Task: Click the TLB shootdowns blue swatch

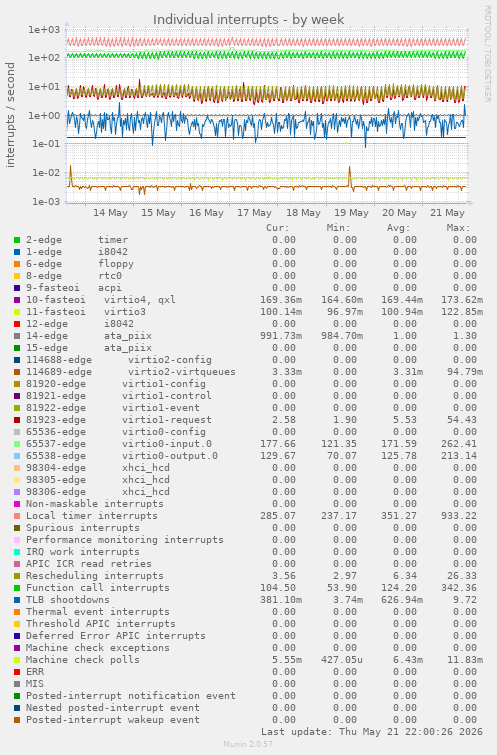Action: [x=17, y=600]
